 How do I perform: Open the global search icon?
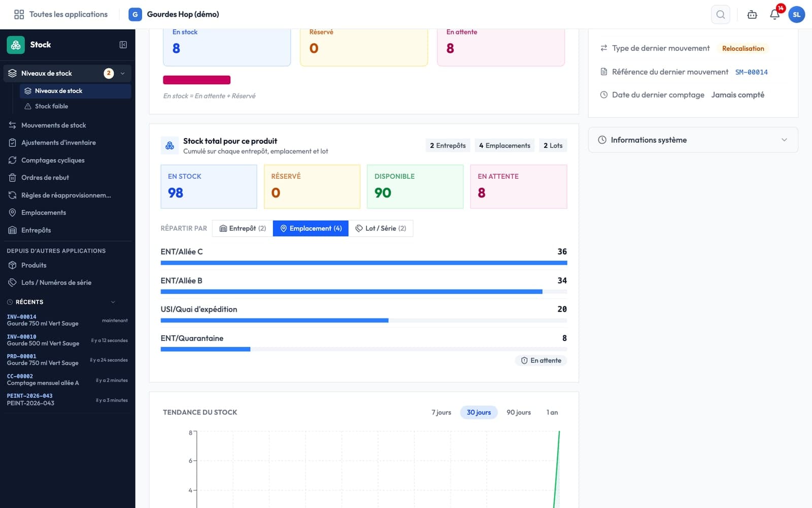coord(720,14)
